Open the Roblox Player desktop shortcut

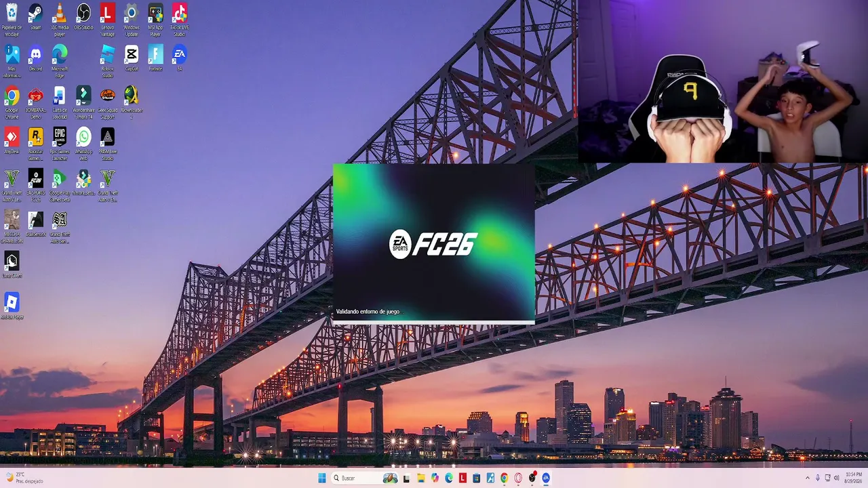coord(12,306)
